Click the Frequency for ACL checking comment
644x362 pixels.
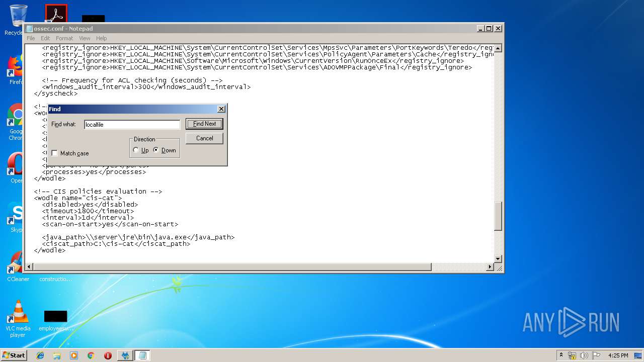[x=132, y=80]
